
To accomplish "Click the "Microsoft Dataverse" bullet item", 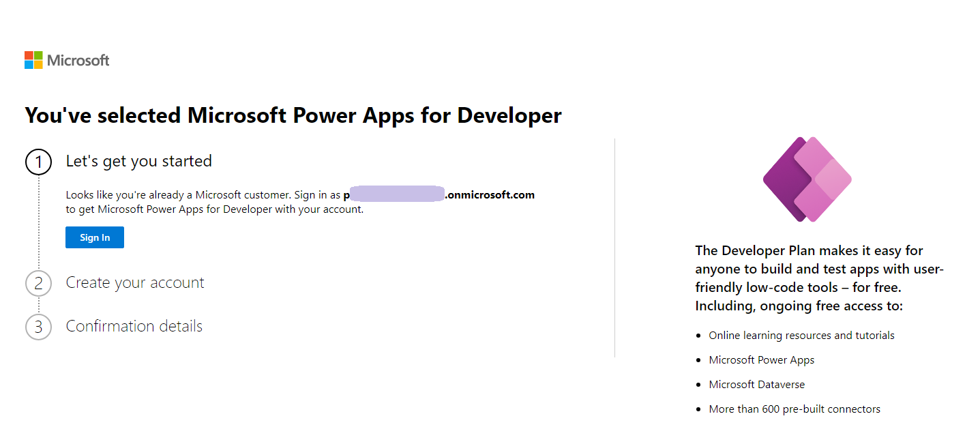I will [x=757, y=384].
